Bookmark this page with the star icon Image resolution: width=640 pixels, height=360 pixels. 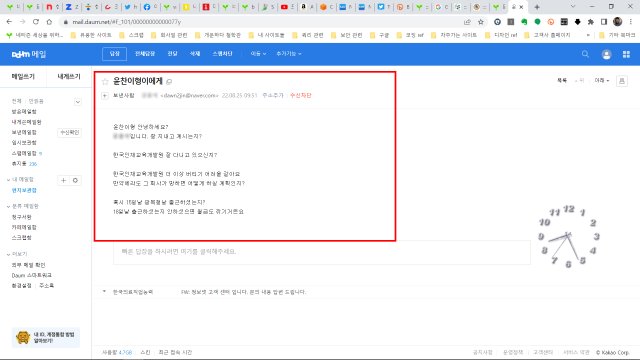pos(481,22)
